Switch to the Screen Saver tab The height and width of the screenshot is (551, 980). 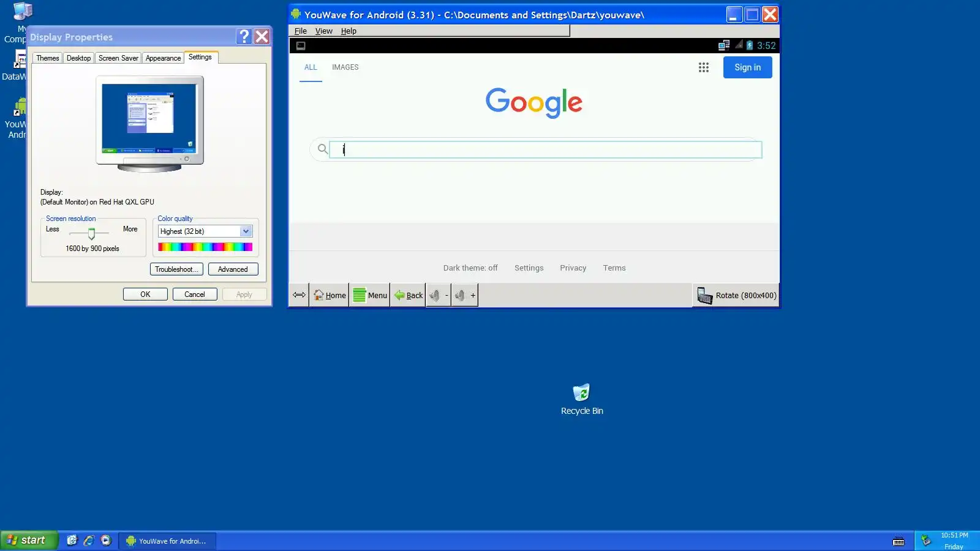(x=118, y=58)
